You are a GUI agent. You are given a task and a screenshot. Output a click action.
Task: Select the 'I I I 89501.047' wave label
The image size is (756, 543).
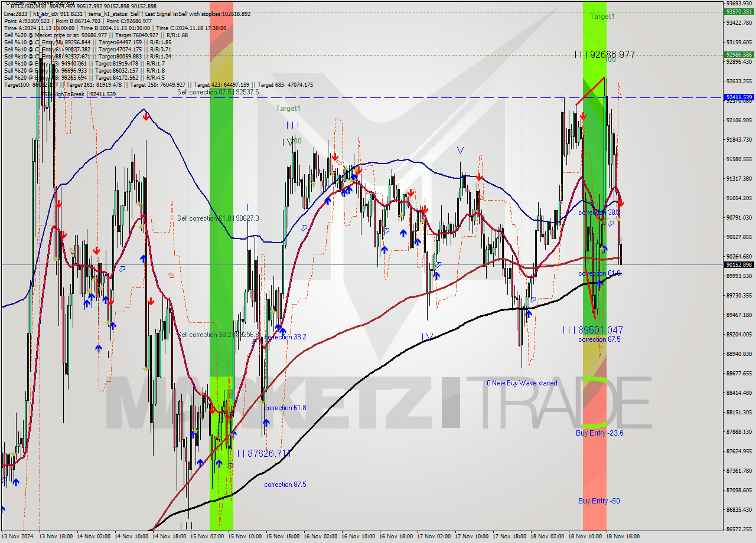click(x=592, y=330)
